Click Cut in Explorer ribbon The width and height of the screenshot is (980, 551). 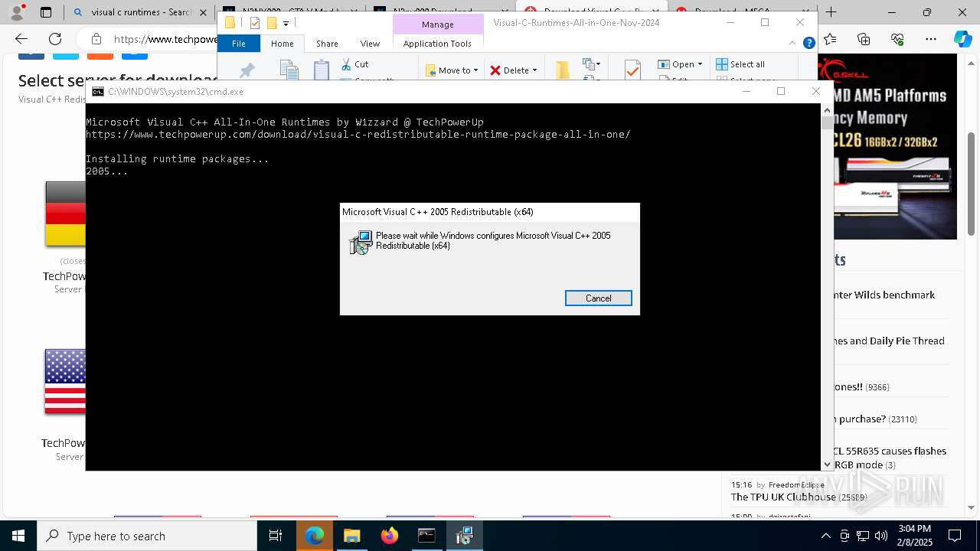(354, 64)
